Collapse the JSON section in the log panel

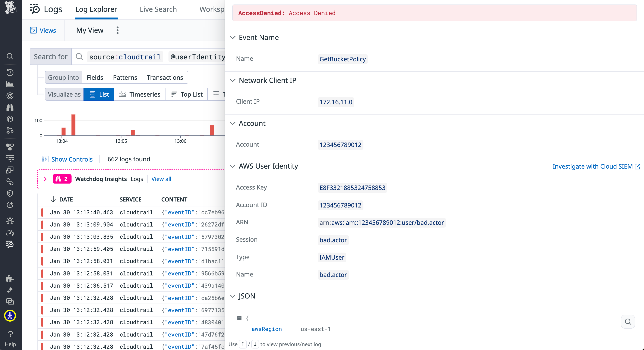tap(233, 296)
